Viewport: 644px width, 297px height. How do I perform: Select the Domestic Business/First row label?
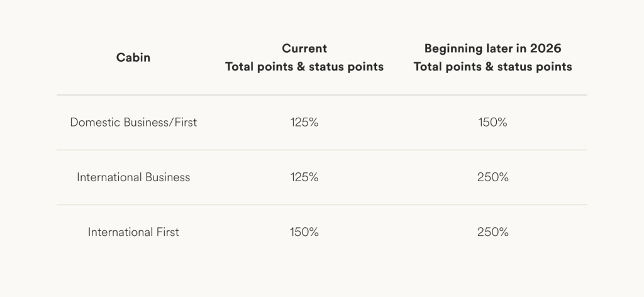point(133,123)
